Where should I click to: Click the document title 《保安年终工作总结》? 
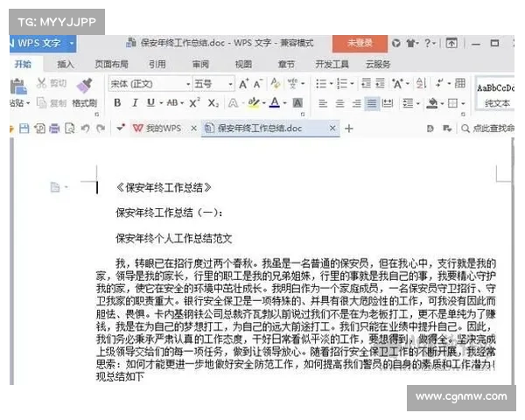point(164,187)
